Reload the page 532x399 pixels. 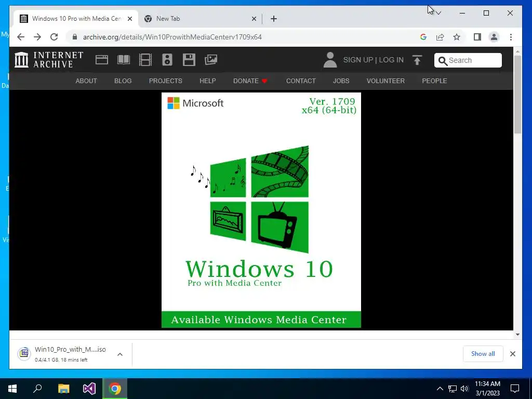[x=54, y=37]
